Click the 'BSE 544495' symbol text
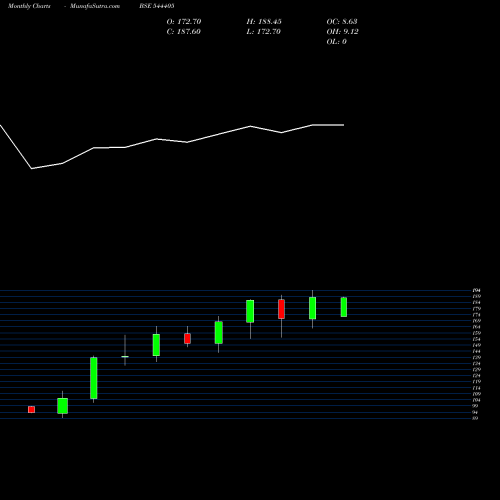 tap(157, 6)
